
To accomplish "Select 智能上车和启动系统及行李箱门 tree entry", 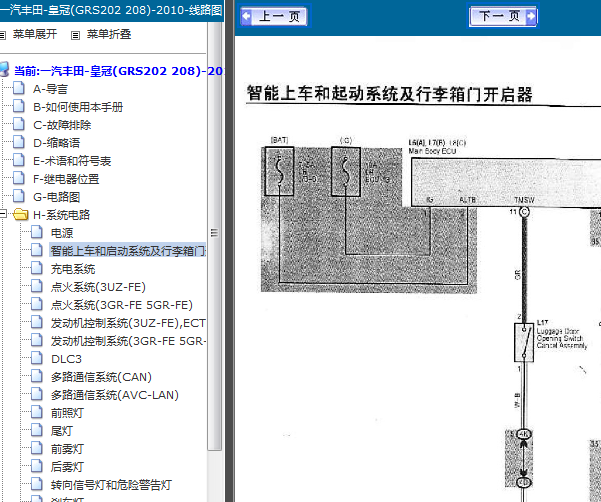I will pos(128,251).
